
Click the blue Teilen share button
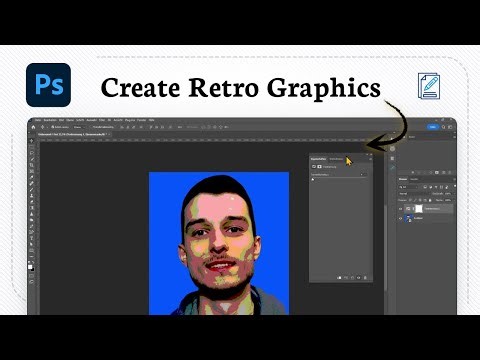pyautogui.click(x=433, y=127)
